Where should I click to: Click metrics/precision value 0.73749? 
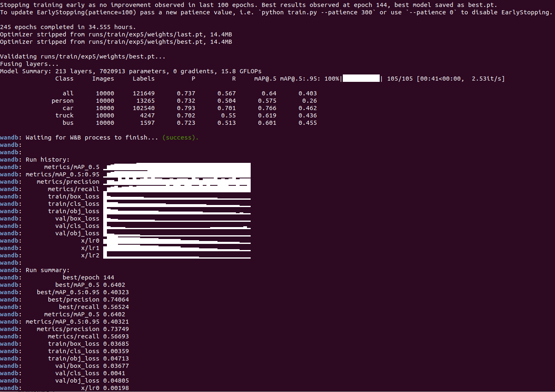point(116,329)
